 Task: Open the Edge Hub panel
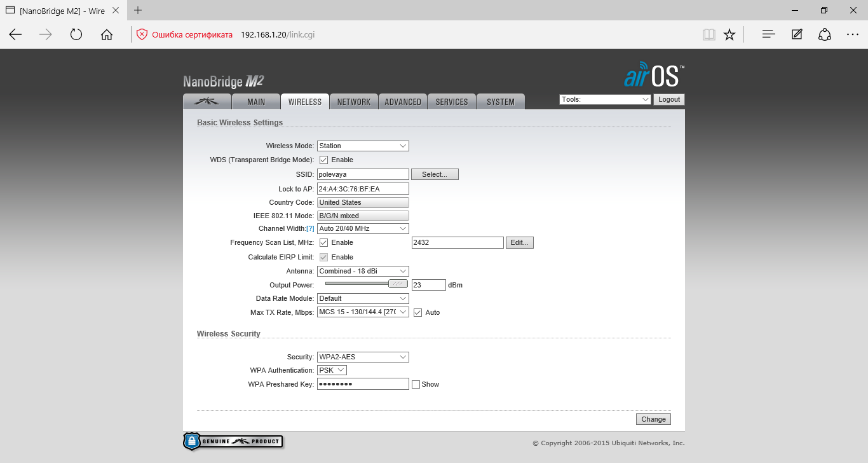[x=769, y=34]
